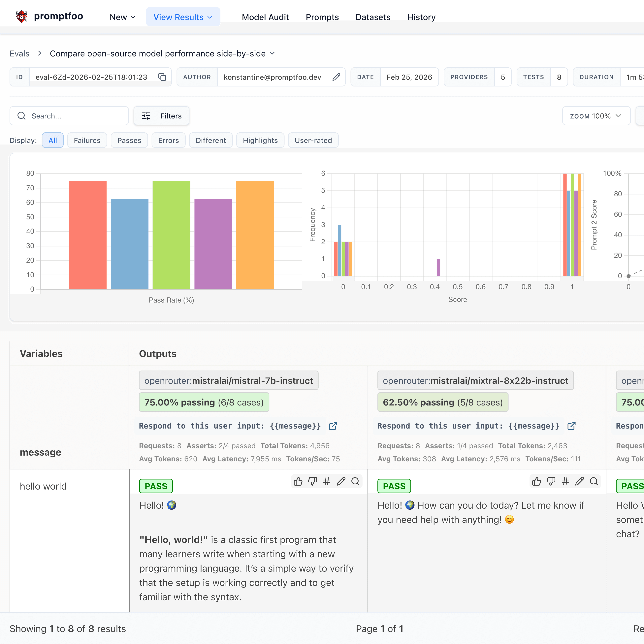
Task: Click the Evals breadcrumb link
Action: (19, 53)
